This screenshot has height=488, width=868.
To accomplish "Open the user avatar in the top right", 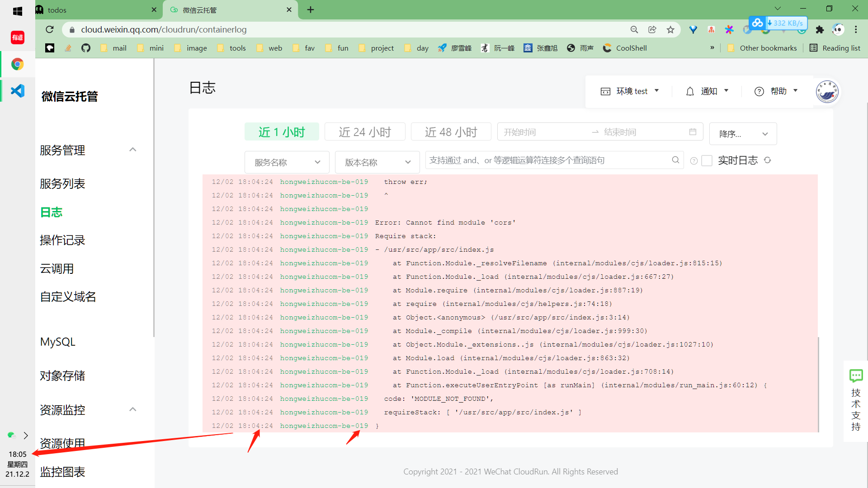I will click(x=827, y=91).
